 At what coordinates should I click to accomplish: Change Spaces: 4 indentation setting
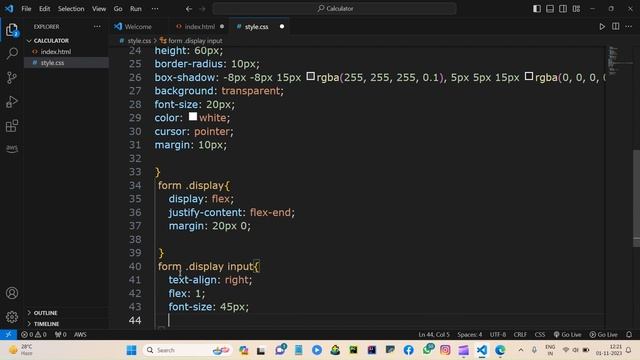point(469,334)
